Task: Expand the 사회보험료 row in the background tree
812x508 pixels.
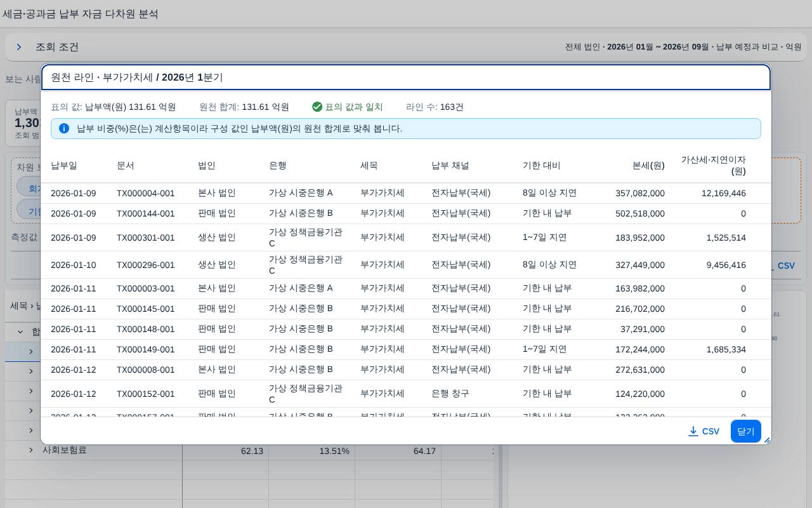Action: [30, 450]
